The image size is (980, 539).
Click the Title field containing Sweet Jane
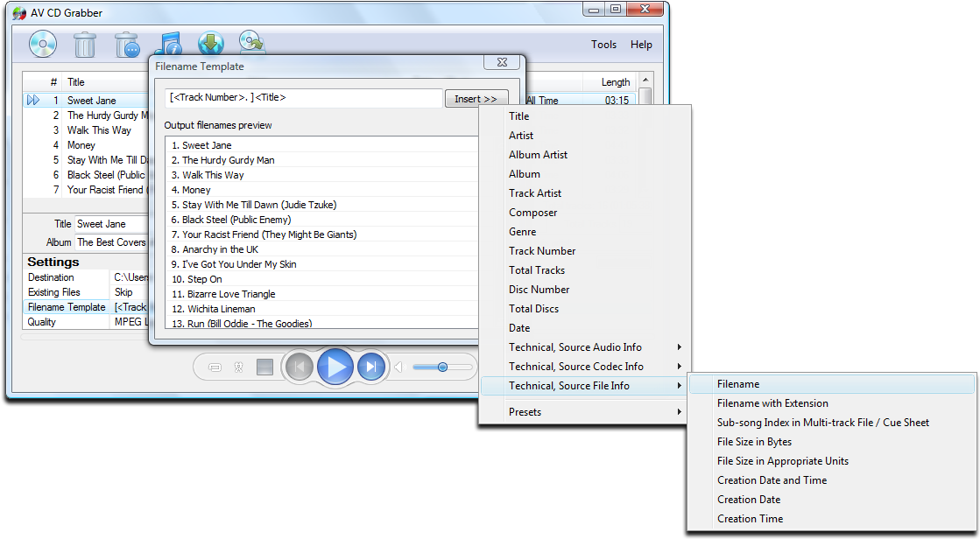112,224
